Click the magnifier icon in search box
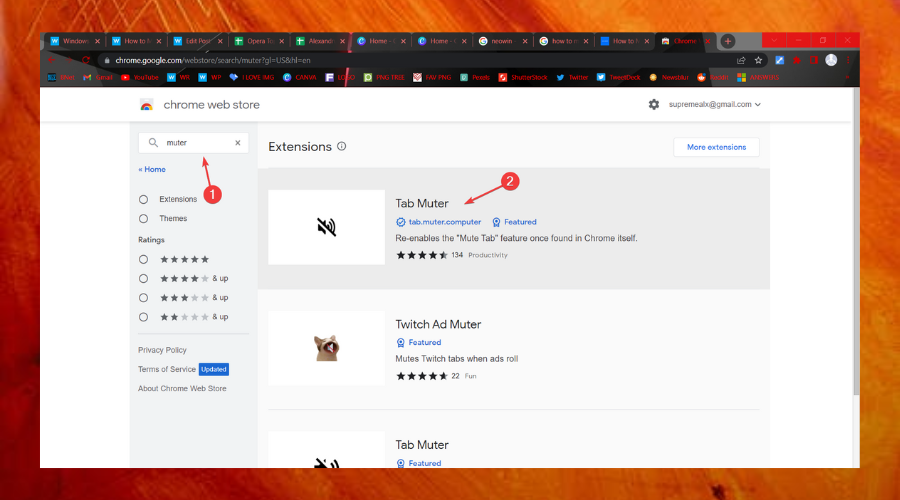 (x=153, y=142)
